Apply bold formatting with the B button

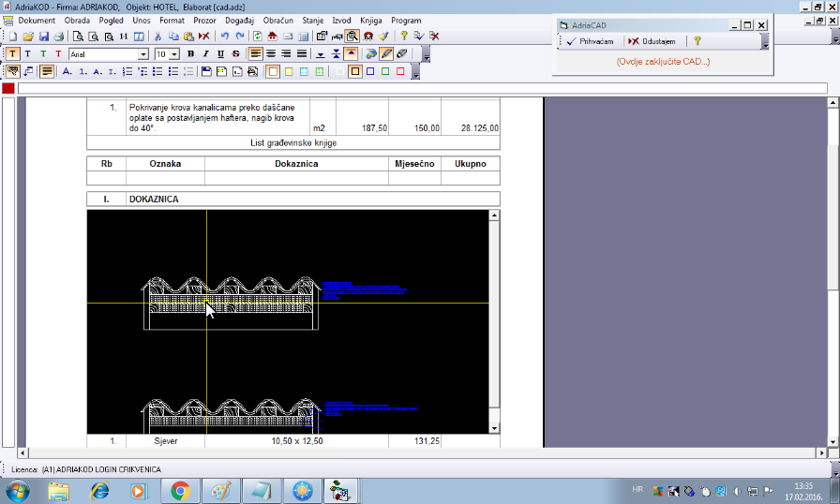[x=190, y=54]
